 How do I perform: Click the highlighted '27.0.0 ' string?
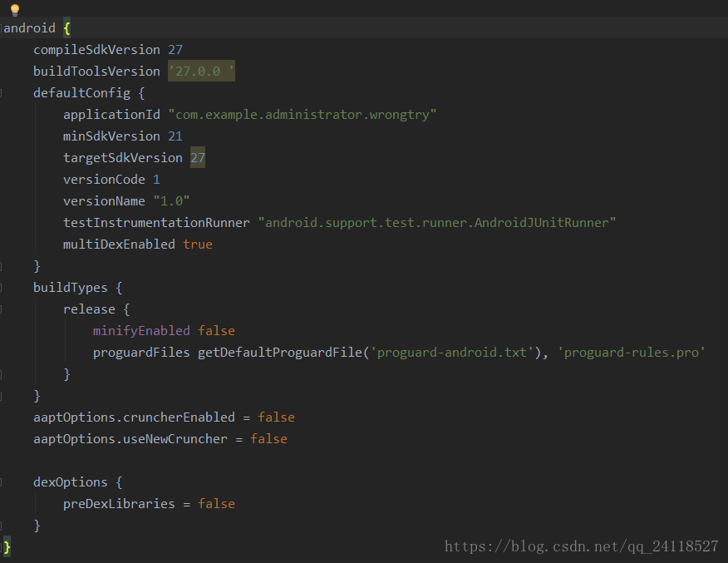click(201, 71)
